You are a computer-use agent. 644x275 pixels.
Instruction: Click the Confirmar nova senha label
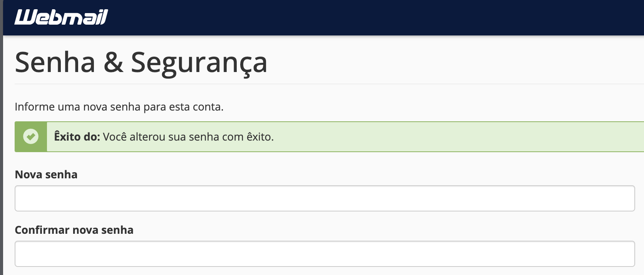(74, 230)
